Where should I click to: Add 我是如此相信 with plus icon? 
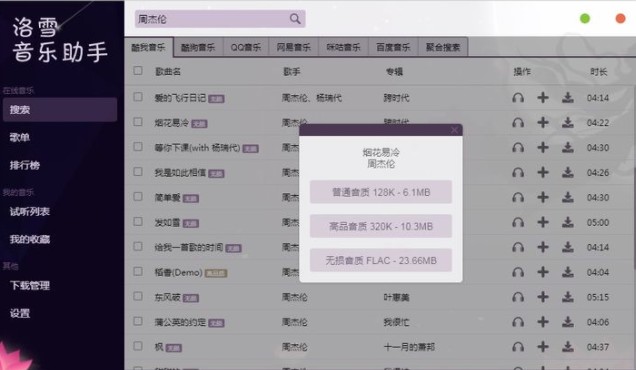(x=543, y=172)
